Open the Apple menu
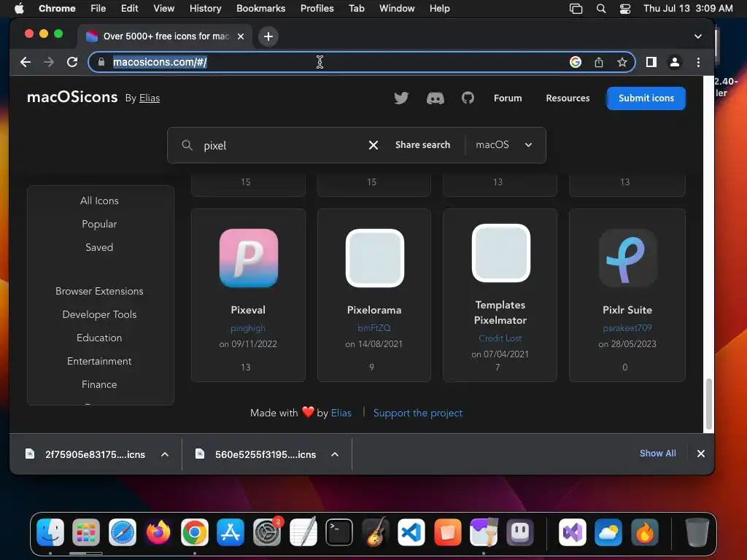This screenshot has height=560, width=747. 19,8
